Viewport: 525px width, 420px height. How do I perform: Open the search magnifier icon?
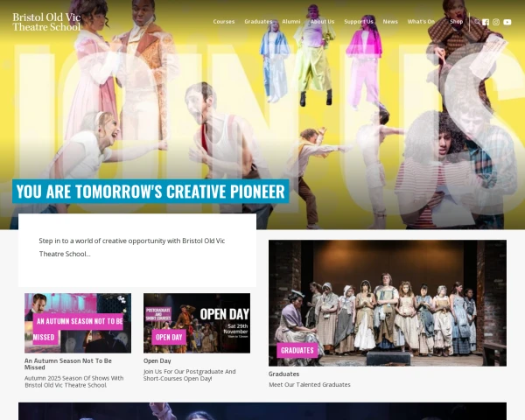pyautogui.click(x=477, y=22)
